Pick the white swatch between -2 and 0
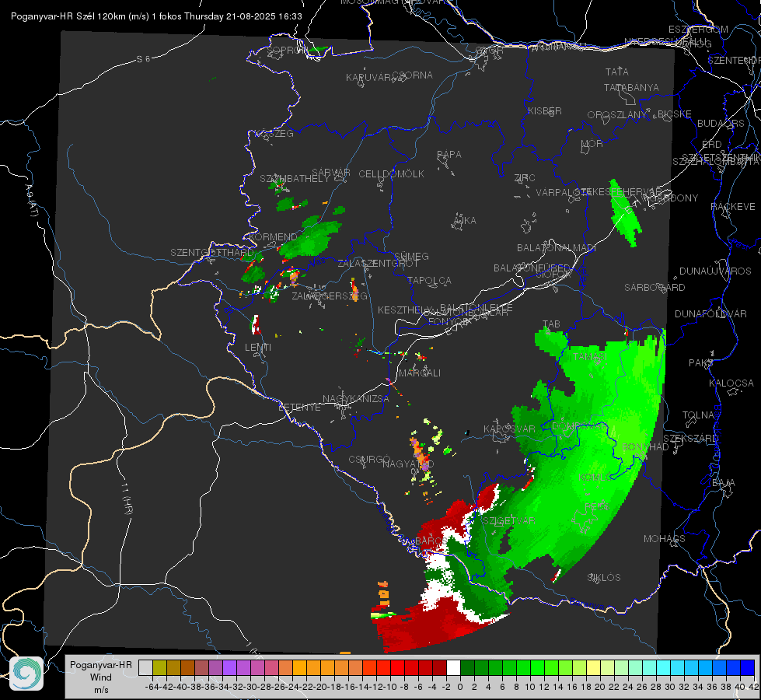The image size is (761, 700). [453, 668]
